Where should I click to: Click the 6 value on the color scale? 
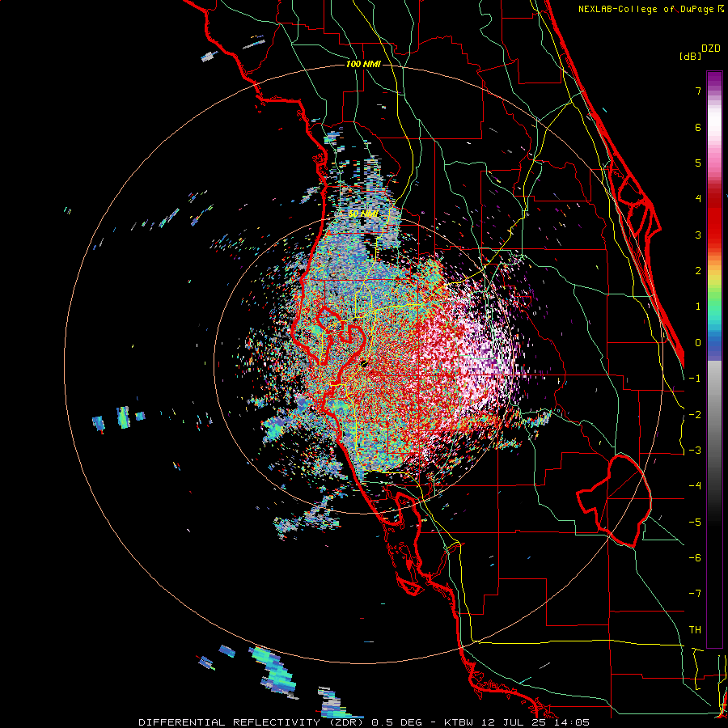pyautogui.click(x=698, y=127)
